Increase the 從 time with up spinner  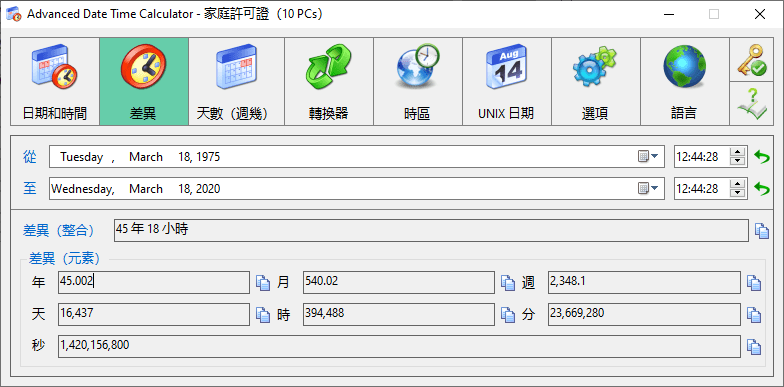coord(738,152)
